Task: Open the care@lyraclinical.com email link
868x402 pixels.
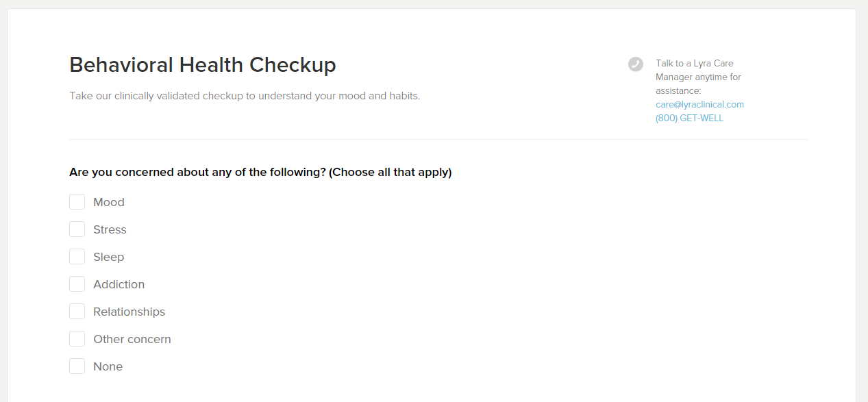Action: tap(699, 105)
